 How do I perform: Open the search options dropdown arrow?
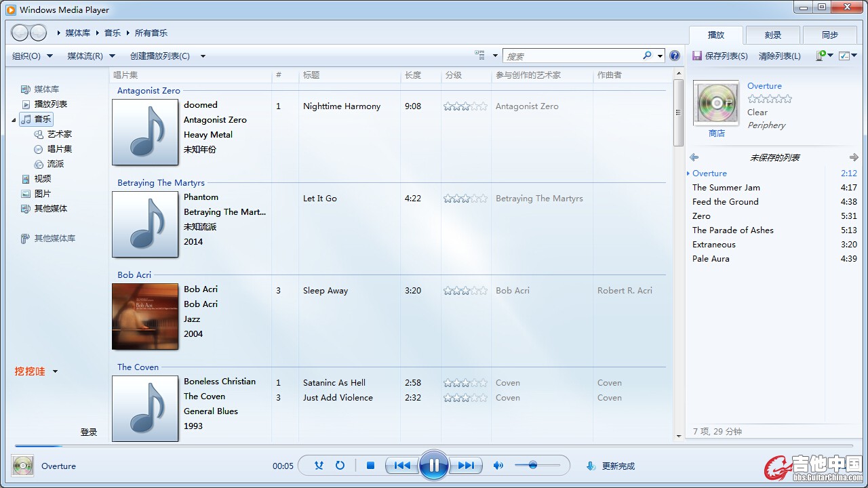(x=660, y=56)
